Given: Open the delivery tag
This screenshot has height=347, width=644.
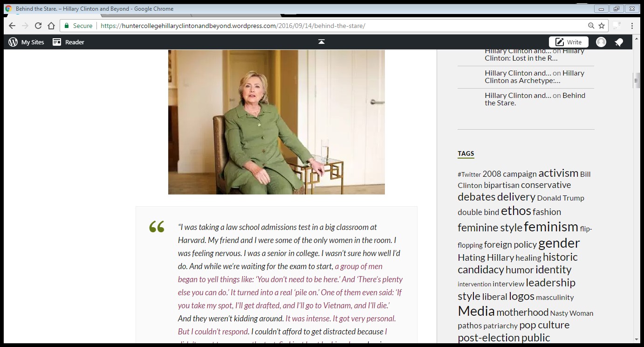Looking at the screenshot, I should (x=516, y=197).
